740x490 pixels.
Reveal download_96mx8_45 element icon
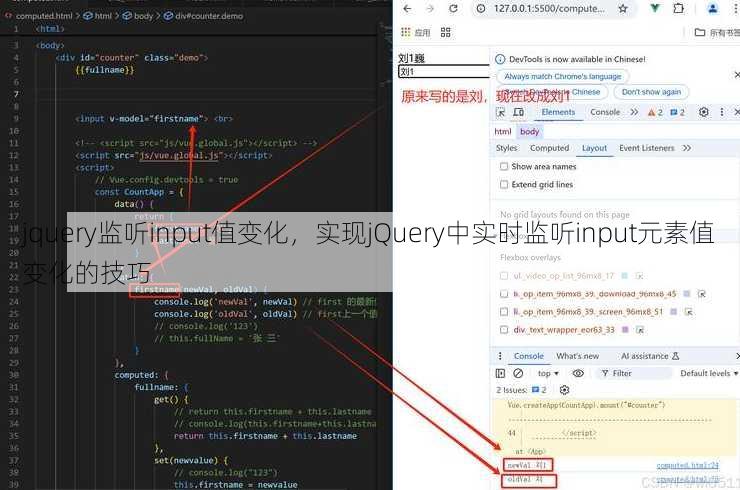tap(702, 294)
